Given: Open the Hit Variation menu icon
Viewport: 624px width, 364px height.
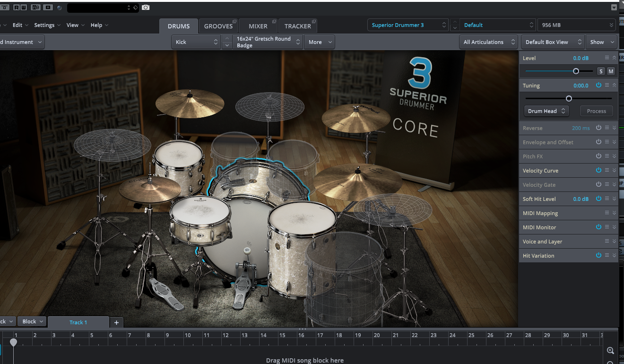Looking at the screenshot, I should 607,255.
